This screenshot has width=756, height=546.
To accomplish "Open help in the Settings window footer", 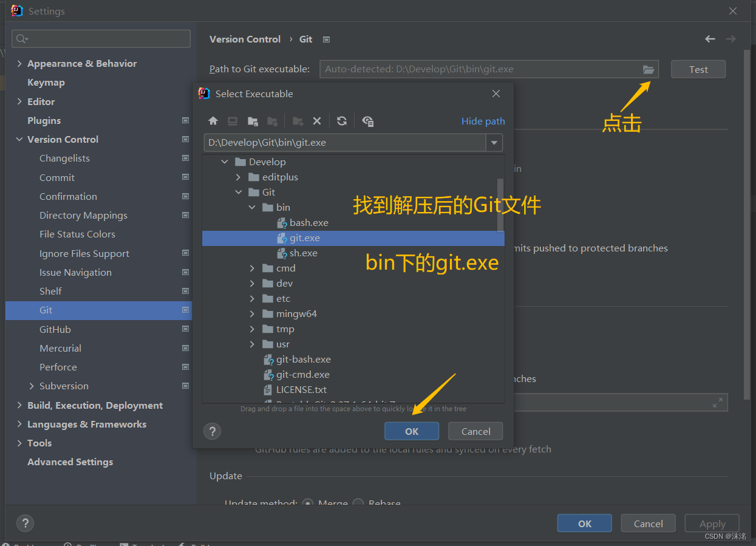I will (25, 523).
